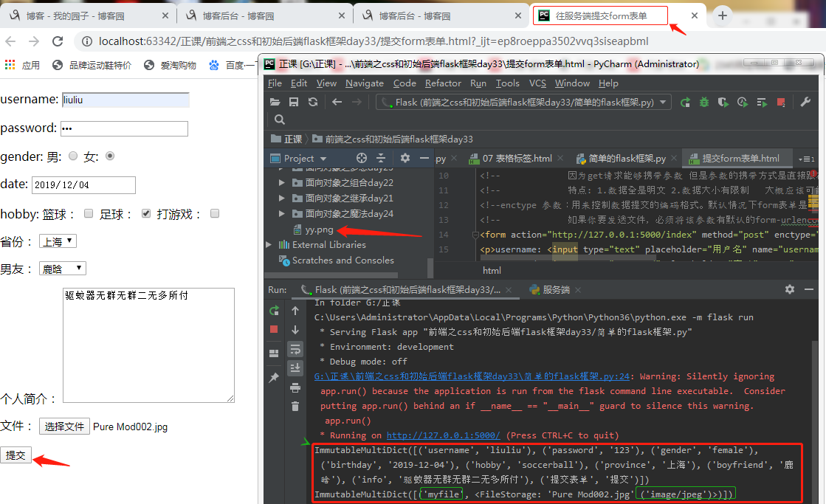The image size is (826, 504).
Task: Open the VCS menu
Action: (x=537, y=83)
